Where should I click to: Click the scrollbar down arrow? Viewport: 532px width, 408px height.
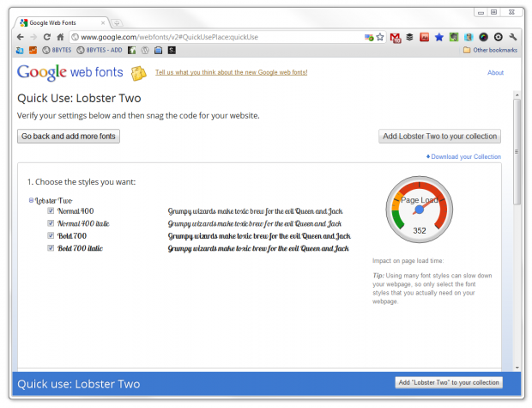tap(517, 368)
